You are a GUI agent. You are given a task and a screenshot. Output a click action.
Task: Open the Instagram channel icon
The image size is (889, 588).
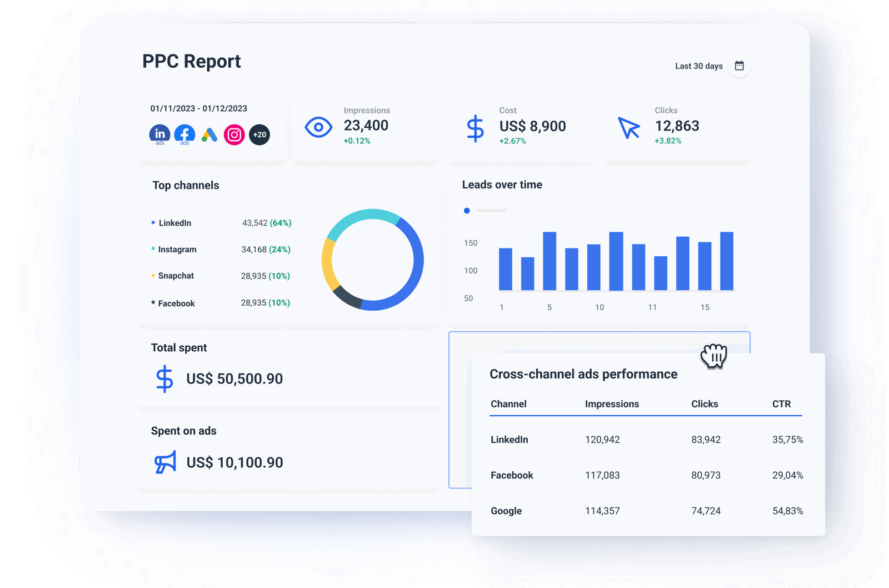tap(234, 134)
